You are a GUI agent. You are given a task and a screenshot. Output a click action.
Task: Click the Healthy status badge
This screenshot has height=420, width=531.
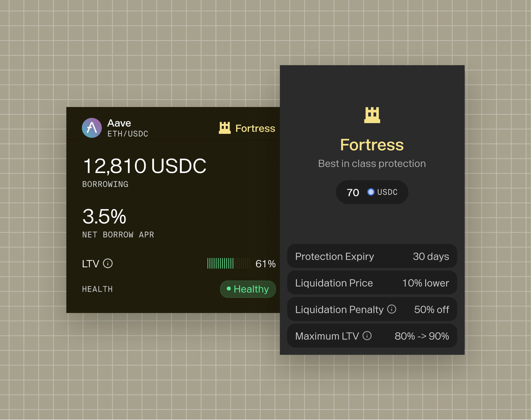248,289
